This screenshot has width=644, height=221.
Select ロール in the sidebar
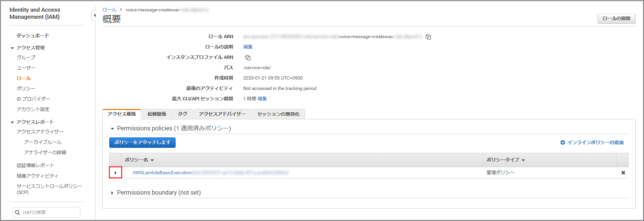[24, 78]
